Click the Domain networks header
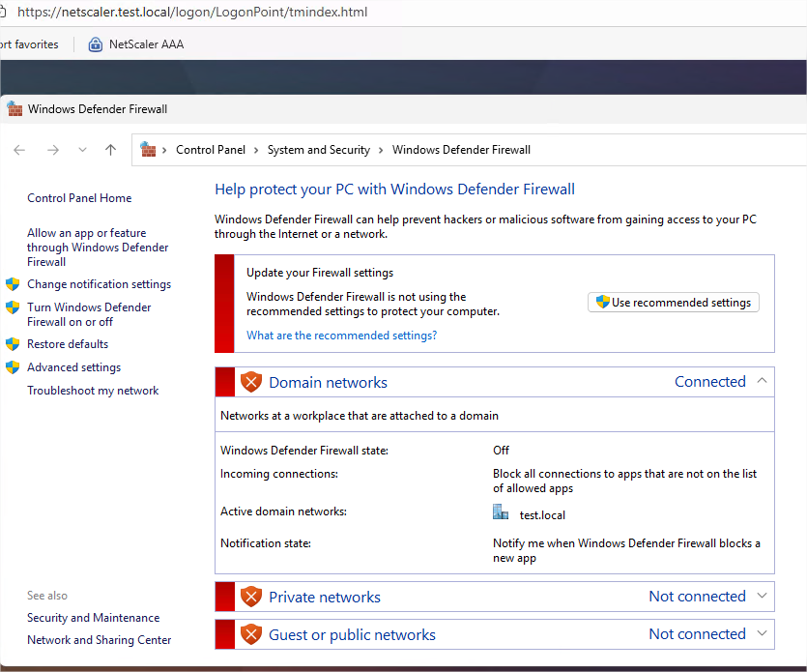This screenshot has height=672, width=807. [x=495, y=382]
